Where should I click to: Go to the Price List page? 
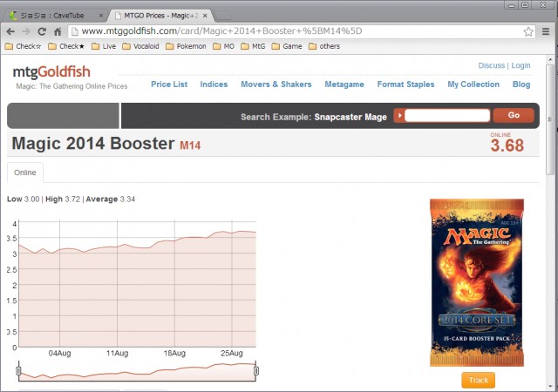pyautogui.click(x=169, y=84)
